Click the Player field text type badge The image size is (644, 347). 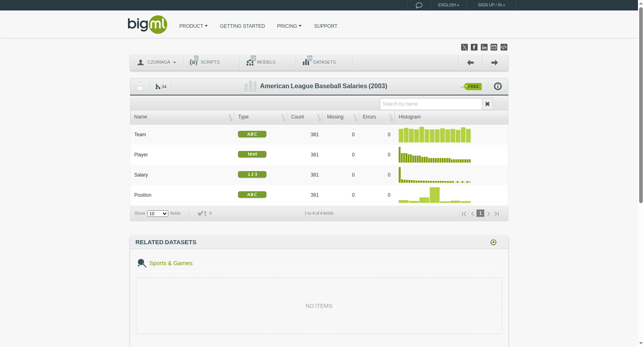[252, 154]
